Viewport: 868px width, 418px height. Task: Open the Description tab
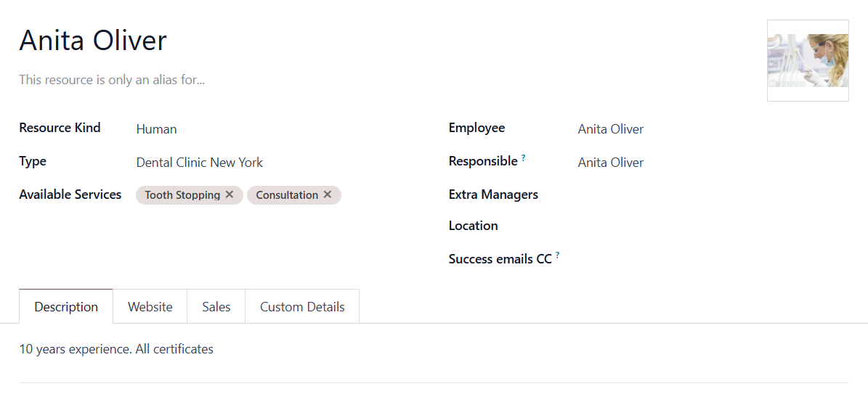pyautogui.click(x=66, y=306)
